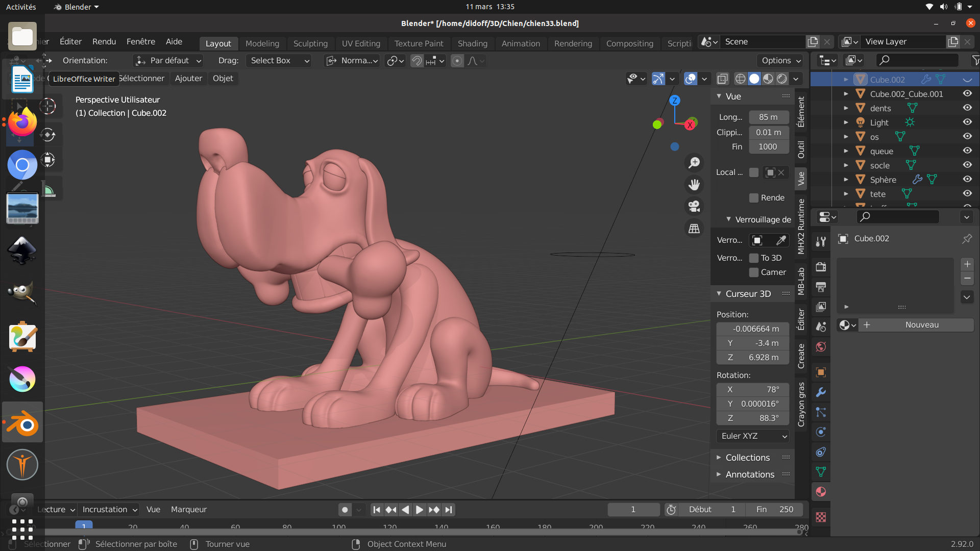Click the play animation button

[419, 510]
